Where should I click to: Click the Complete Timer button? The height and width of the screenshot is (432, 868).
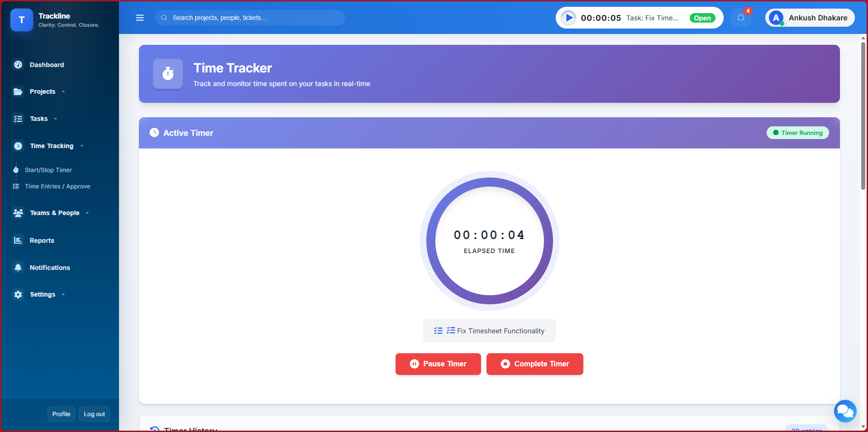(534, 364)
